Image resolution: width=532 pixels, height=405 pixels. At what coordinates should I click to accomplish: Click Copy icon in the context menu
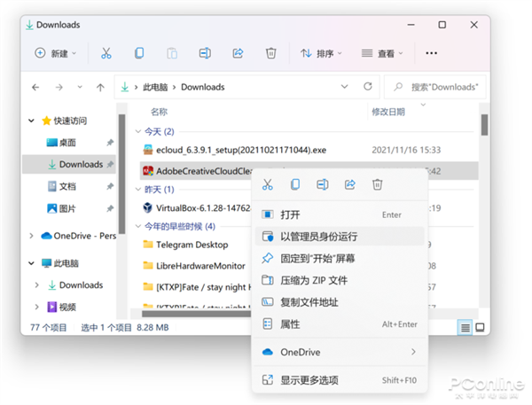pos(295,184)
